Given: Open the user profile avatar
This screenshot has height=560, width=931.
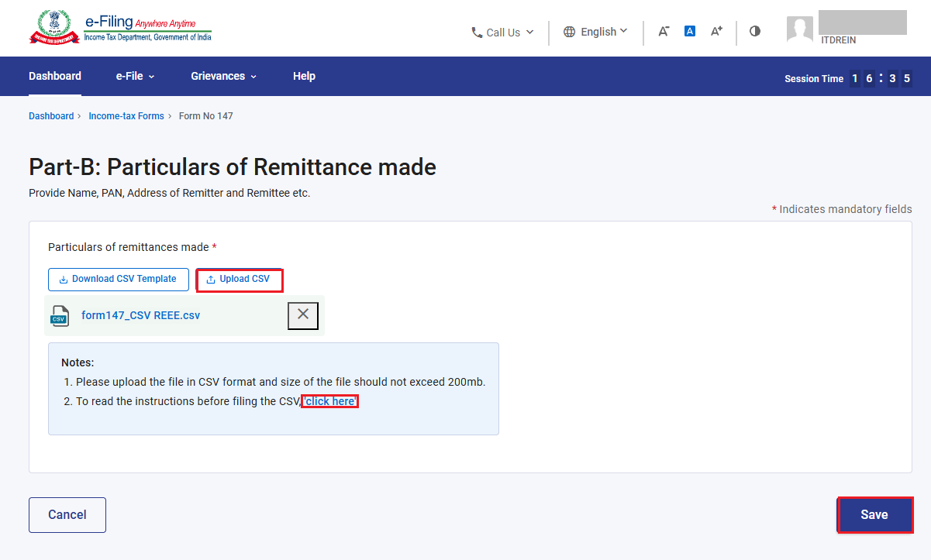Looking at the screenshot, I should (x=799, y=29).
